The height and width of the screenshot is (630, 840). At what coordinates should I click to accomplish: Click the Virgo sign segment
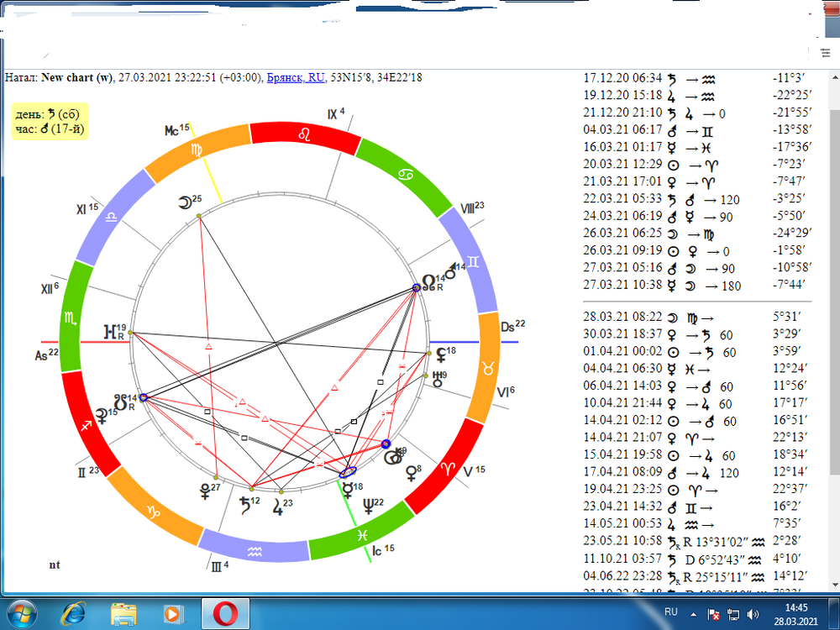(x=197, y=150)
